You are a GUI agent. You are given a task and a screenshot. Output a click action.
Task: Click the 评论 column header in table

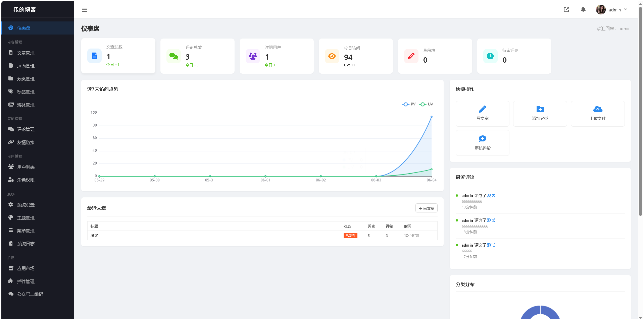point(390,226)
